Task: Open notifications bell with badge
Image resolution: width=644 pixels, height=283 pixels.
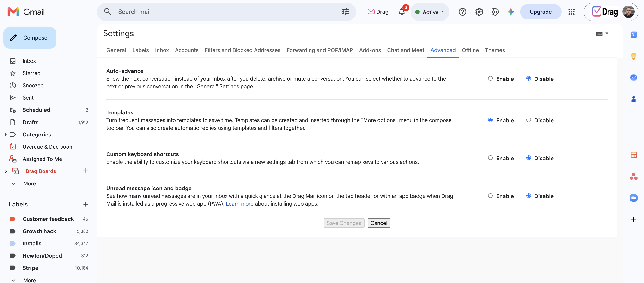Action: [x=402, y=12]
